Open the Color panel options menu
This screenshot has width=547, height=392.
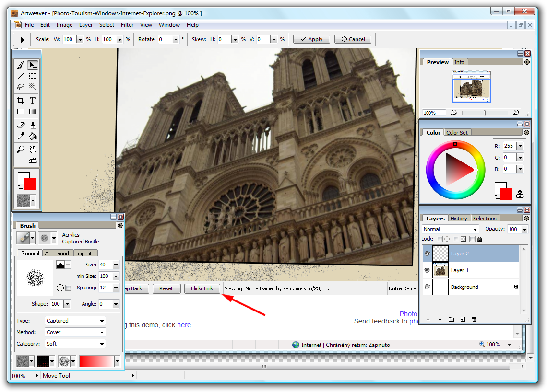click(x=527, y=132)
